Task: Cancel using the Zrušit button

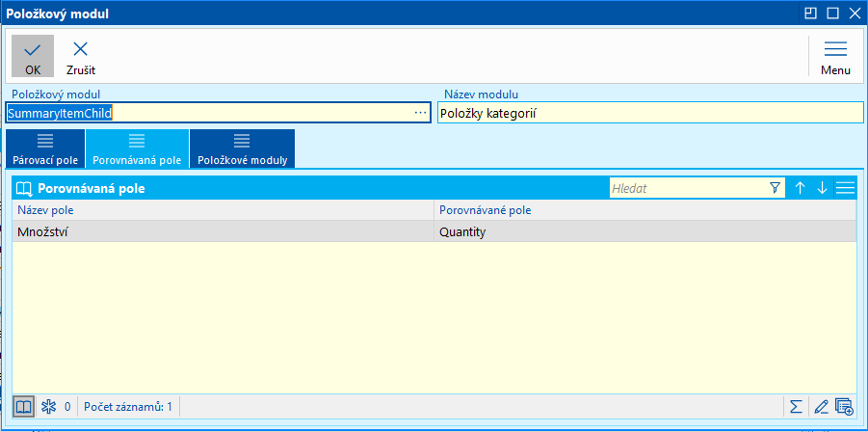Action: (81, 56)
